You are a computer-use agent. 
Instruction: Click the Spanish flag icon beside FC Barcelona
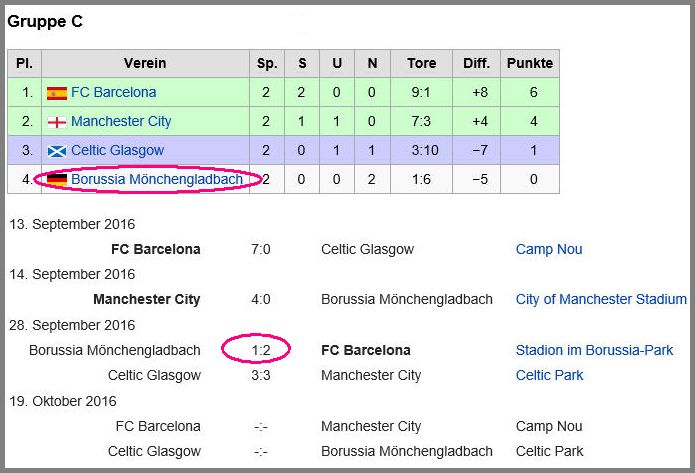[x=57, y=93]
